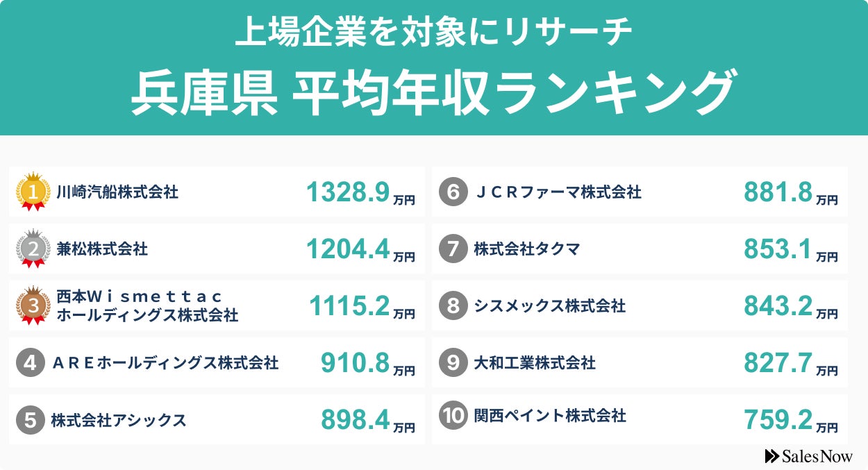The width and height of the screenshot is (868, 470).
Task: Click the gray number 9 rank badge
Action: [x=453, y=362]
